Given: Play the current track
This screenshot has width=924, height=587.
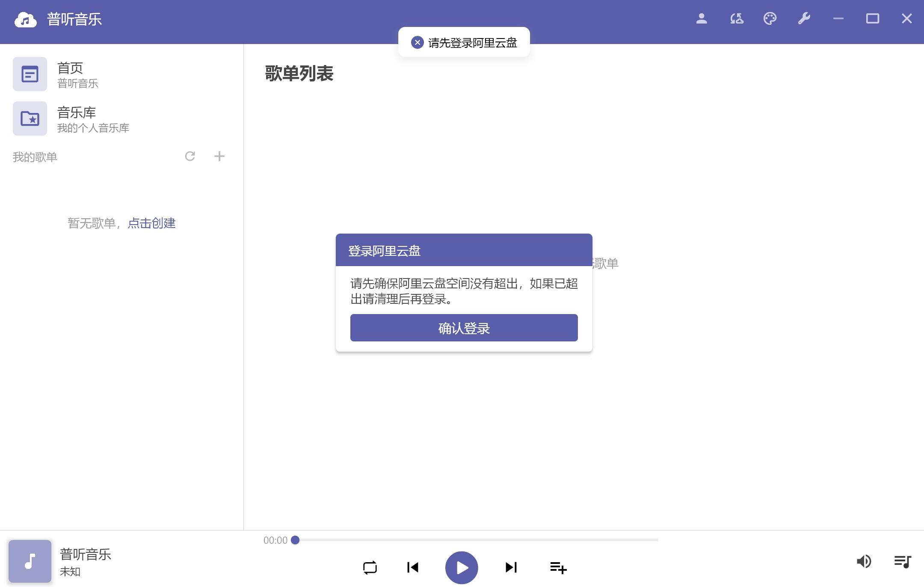Looking at the screenshot, I should [x=462, y=568].
